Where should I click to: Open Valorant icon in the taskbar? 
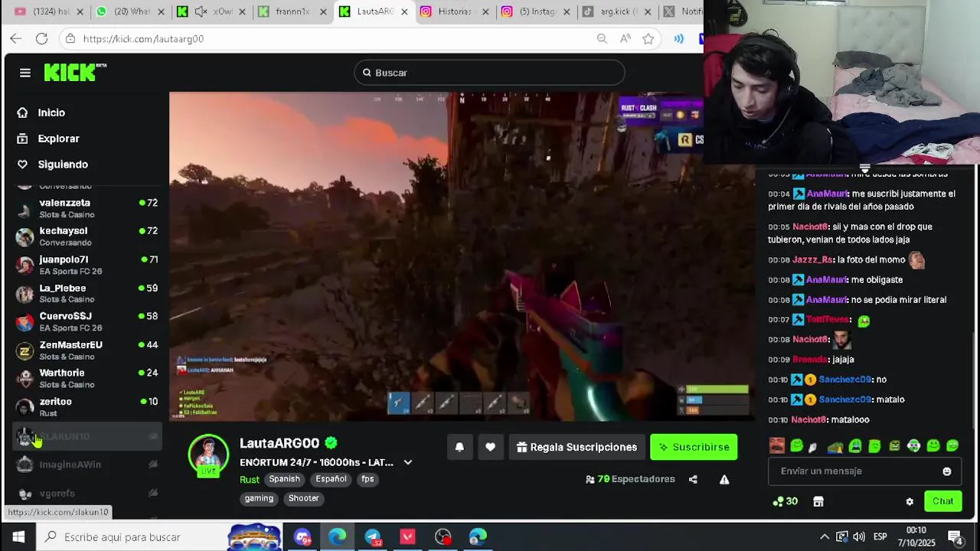coord(407,537)
